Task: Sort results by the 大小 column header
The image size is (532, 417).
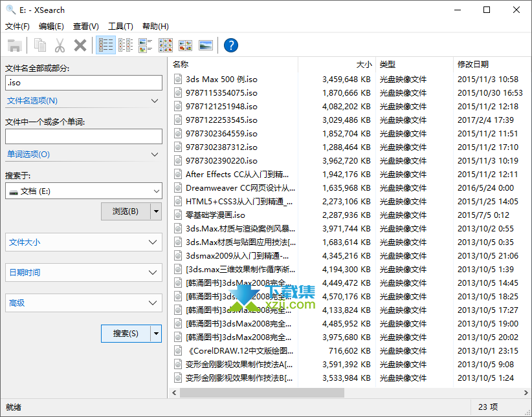Action: [337, 65]
